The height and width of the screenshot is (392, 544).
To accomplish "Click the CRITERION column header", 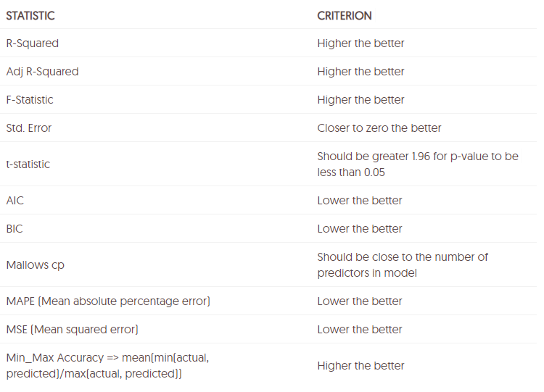I will click(345, 16).
